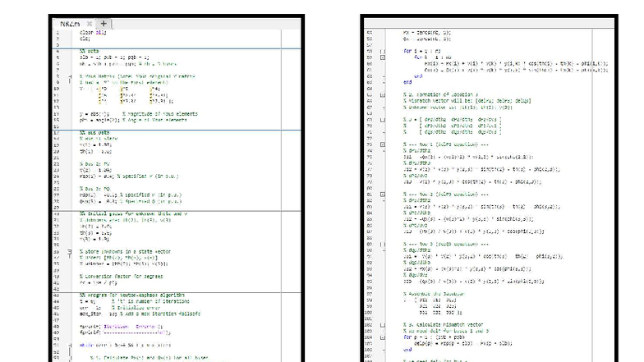Collapse the inner for k loop fold marker

coord(383,57)
